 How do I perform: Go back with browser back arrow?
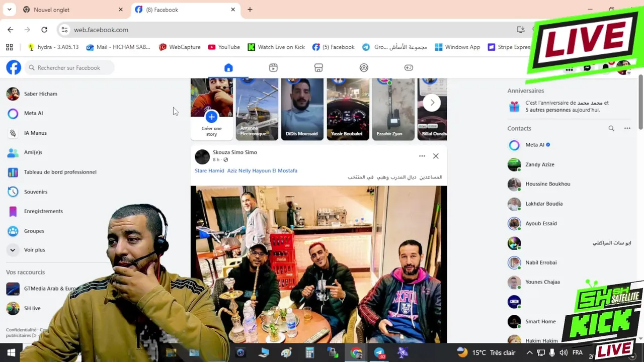click(x=11, y=30)
